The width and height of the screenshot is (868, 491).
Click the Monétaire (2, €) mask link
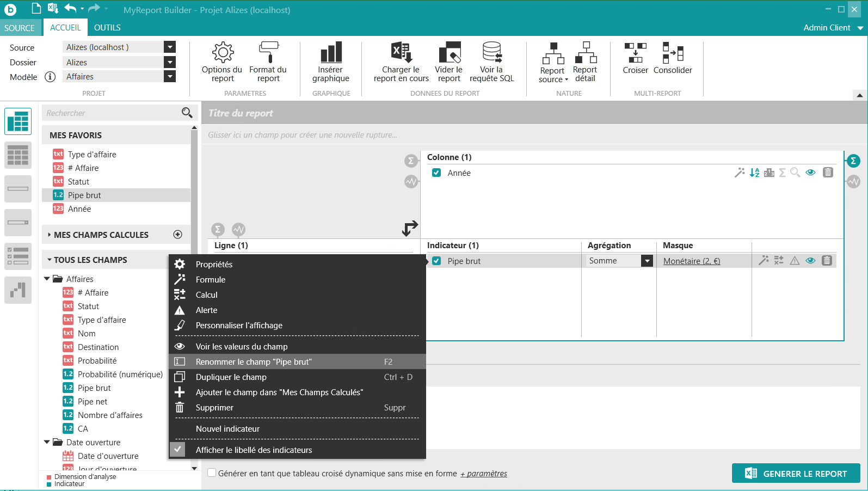691,261
